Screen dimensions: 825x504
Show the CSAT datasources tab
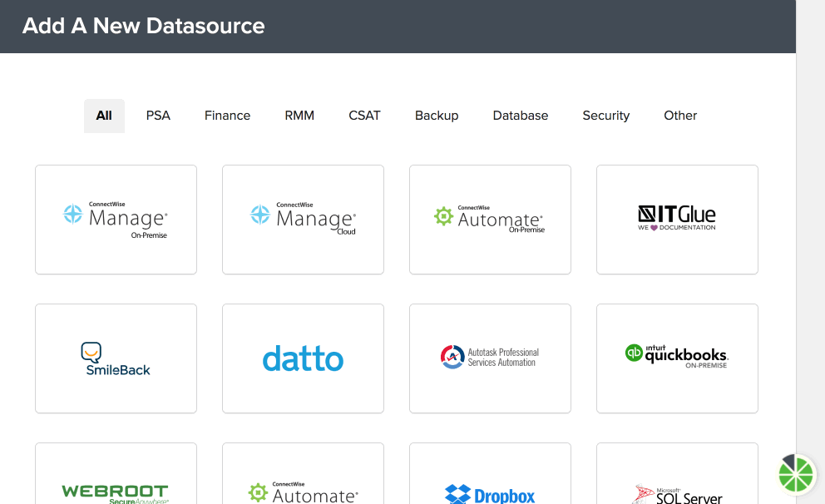(x=364, y=116)
